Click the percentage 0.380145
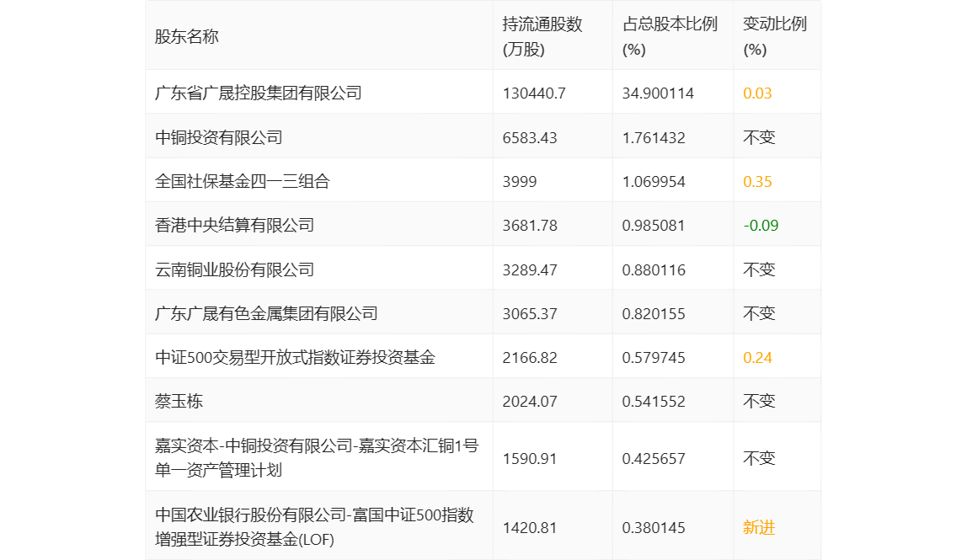This screenshot has height=560, width=967. click(x=654, y=527)
